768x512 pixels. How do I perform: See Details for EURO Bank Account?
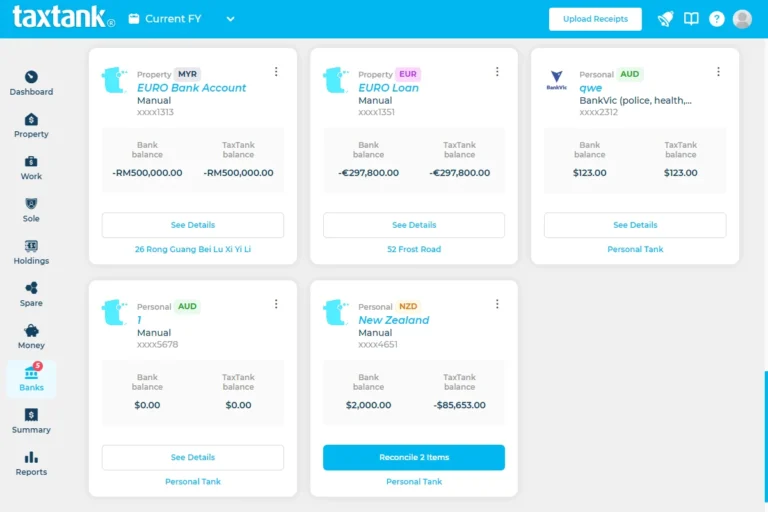click(192, 225)
